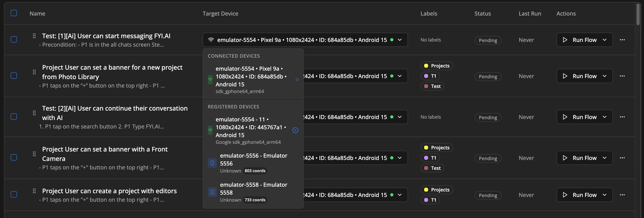Click the green wifi icon for emulator-5554 - 11 device
This screenshot has height=218, width=644.
click(210, 130)
